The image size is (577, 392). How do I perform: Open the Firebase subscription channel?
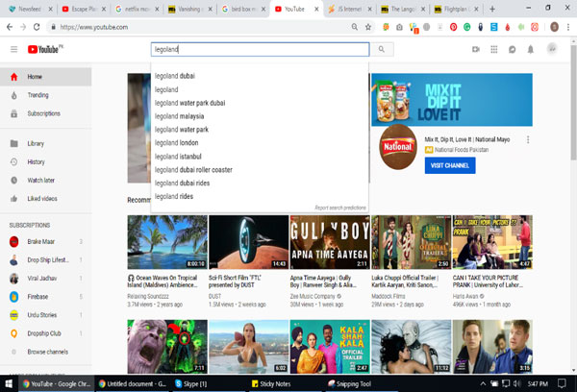tap(45, 297)
